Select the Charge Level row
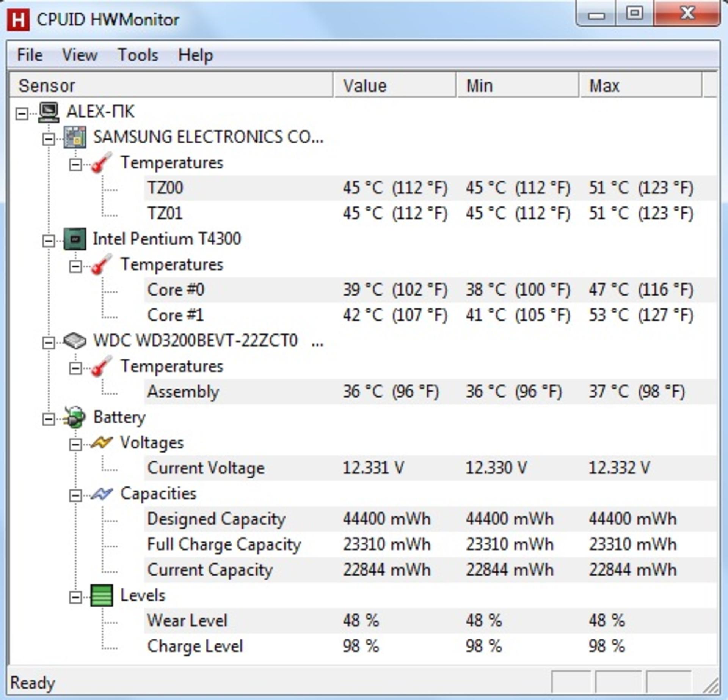Viewport: 728px width, 700px height. click(430, 647)
